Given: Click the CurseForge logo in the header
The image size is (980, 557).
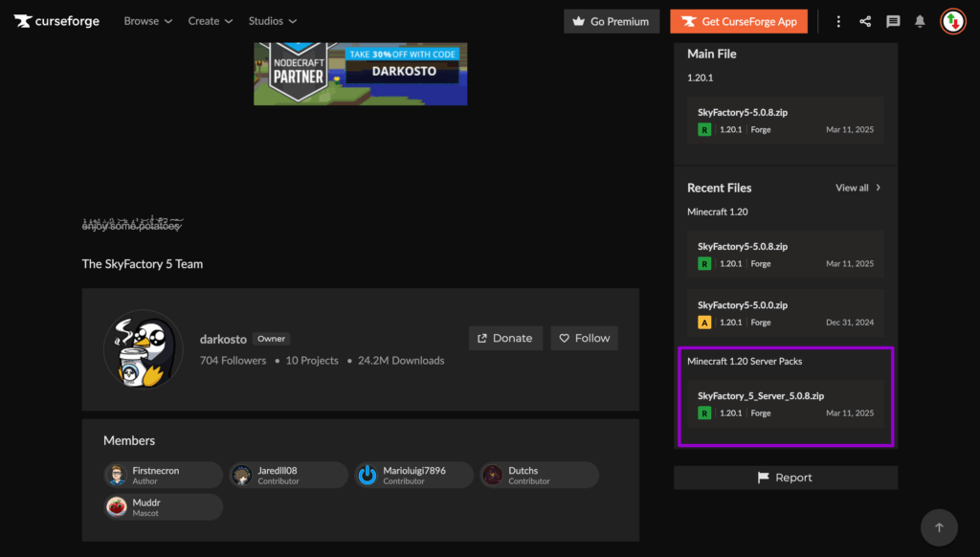Looking at the screenshot, I should [x=56, y=21].
